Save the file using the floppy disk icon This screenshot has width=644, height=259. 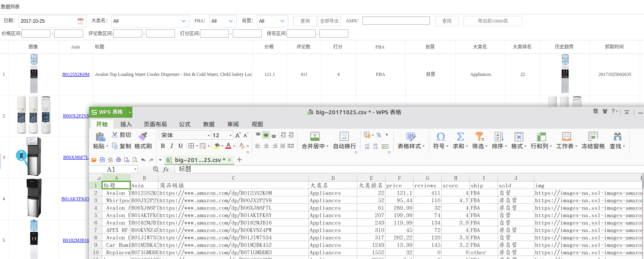102,160
